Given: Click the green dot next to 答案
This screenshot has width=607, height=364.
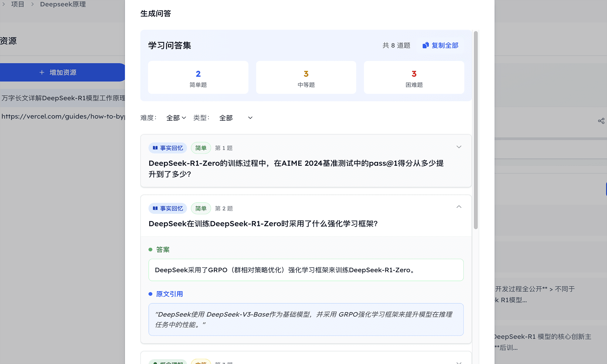Looking at the screenshot, I should pos(150,250).
